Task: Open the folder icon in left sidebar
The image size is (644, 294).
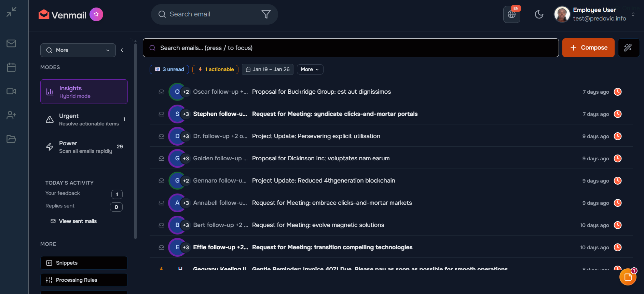Action: [11, 139]
